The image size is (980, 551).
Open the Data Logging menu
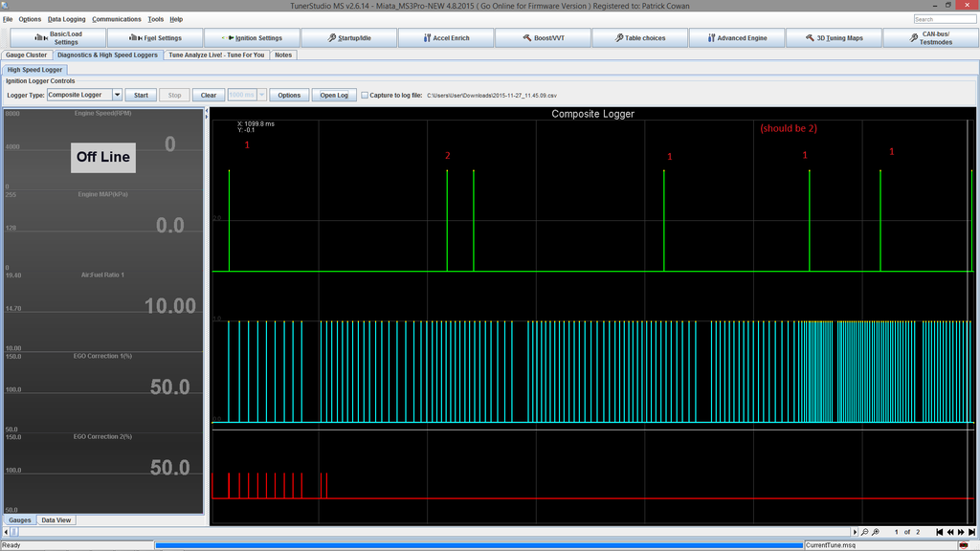[x=66, y=19]
